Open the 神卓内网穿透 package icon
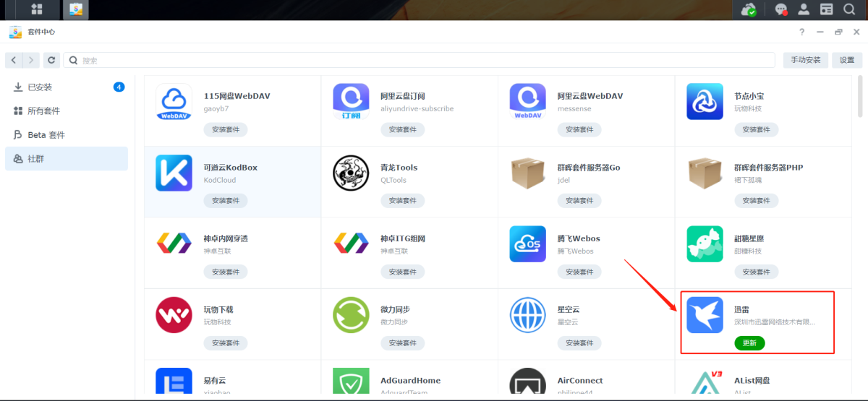This screenshot has width=868, height=401. (174, 243)
